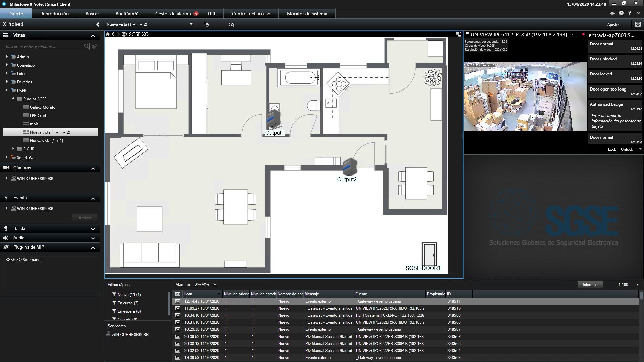Expand the Salida section
This screenshot has height=362, width=644.
(93, 229)
